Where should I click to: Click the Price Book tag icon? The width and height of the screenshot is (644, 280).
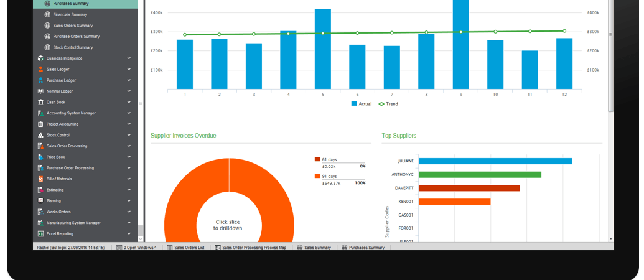[40, 157]
